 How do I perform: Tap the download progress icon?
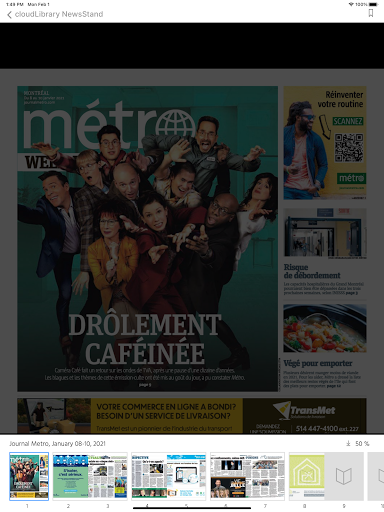(348, 444)
